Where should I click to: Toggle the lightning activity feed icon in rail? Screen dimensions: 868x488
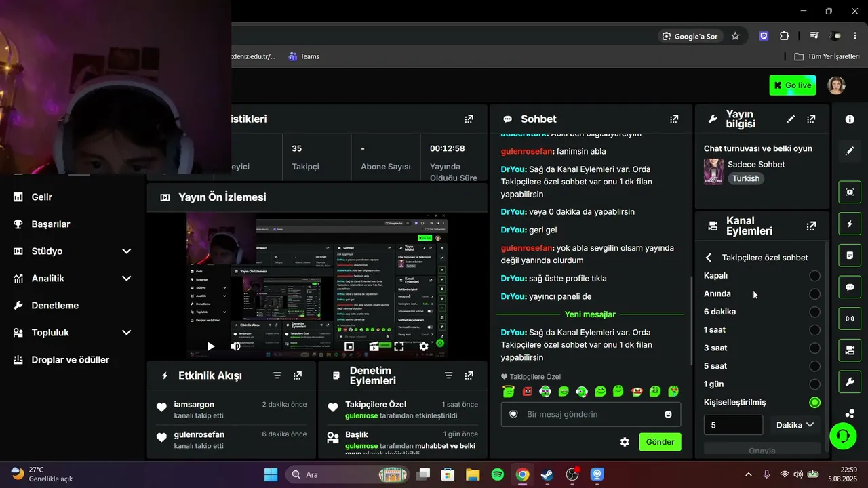850,224
